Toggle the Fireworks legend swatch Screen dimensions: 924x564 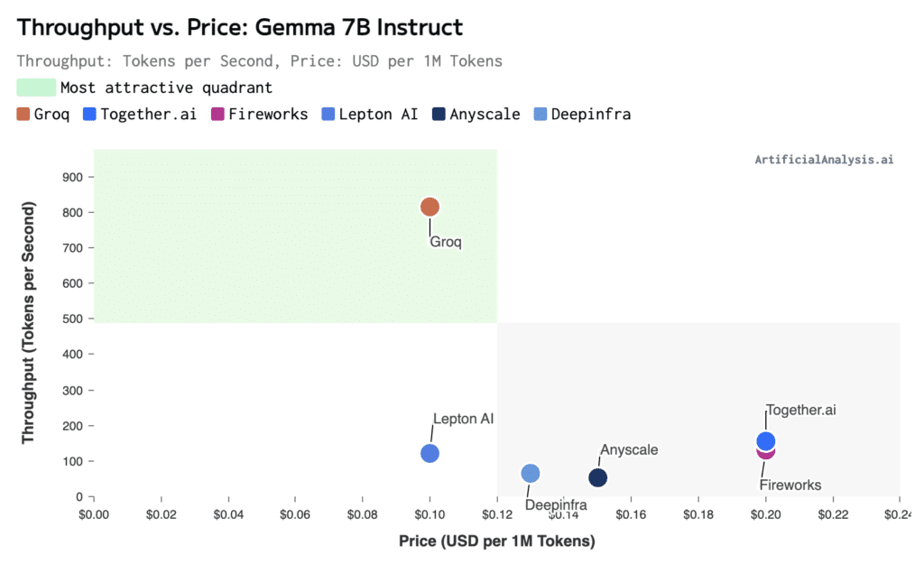tap(217, 115)
